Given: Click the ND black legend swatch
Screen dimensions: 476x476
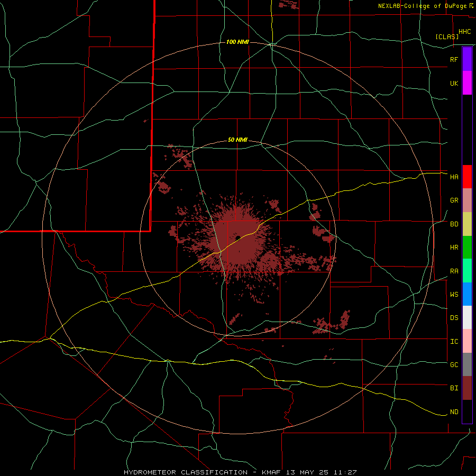Looking at the screenshot, I should [467, 411].
